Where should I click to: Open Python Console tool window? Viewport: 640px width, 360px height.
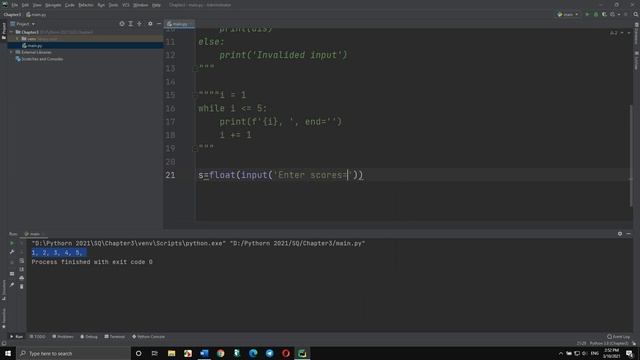click(x=148, y=337)
